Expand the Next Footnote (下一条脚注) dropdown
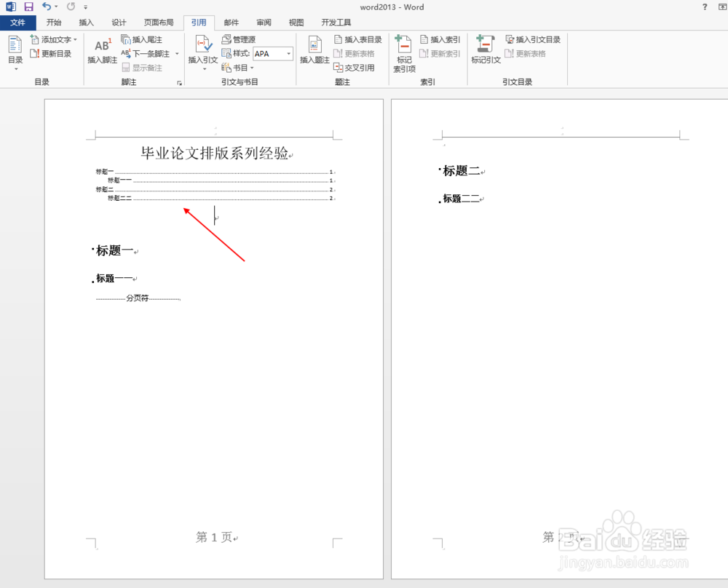 (177, 53)
